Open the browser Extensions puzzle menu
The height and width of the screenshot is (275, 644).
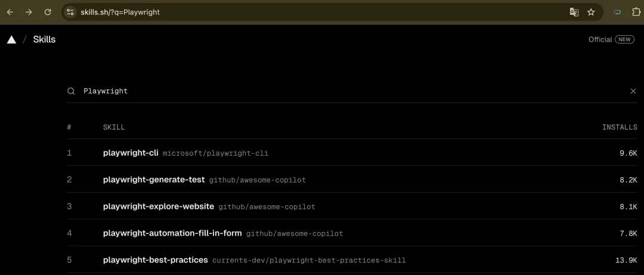(x=635, y=12)
